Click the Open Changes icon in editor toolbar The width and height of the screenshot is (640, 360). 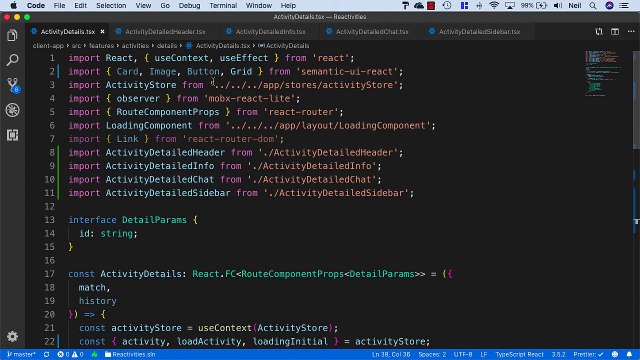coord(599,31)
